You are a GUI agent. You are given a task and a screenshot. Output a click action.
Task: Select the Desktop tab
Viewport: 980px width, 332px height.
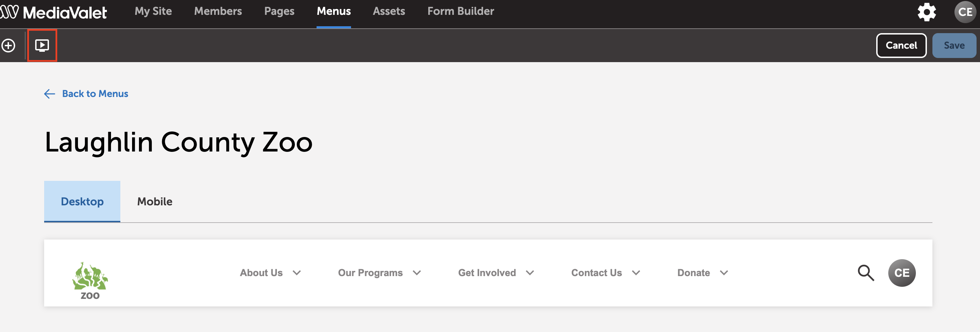82,202
